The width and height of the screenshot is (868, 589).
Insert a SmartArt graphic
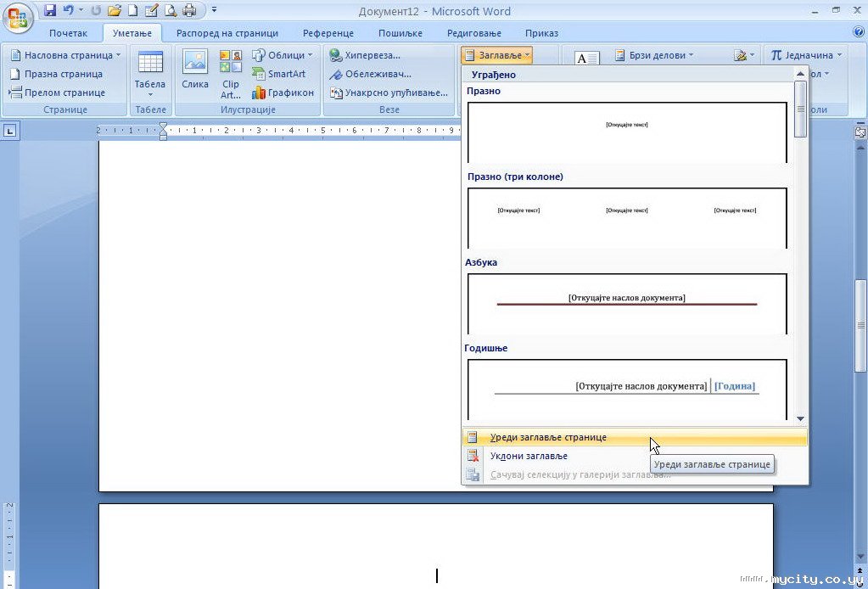pyautogui.click(x=278, y=74)
